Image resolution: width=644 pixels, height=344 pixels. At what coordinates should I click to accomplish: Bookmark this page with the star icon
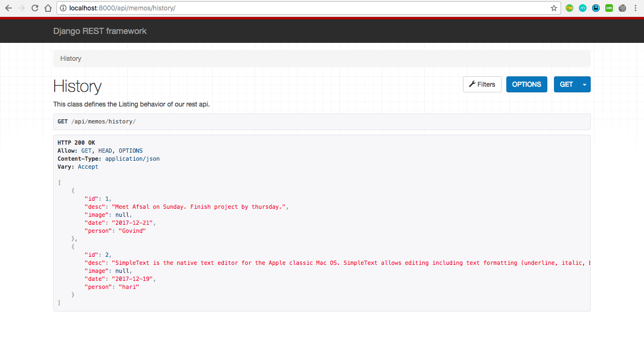[x=554, y=8]
